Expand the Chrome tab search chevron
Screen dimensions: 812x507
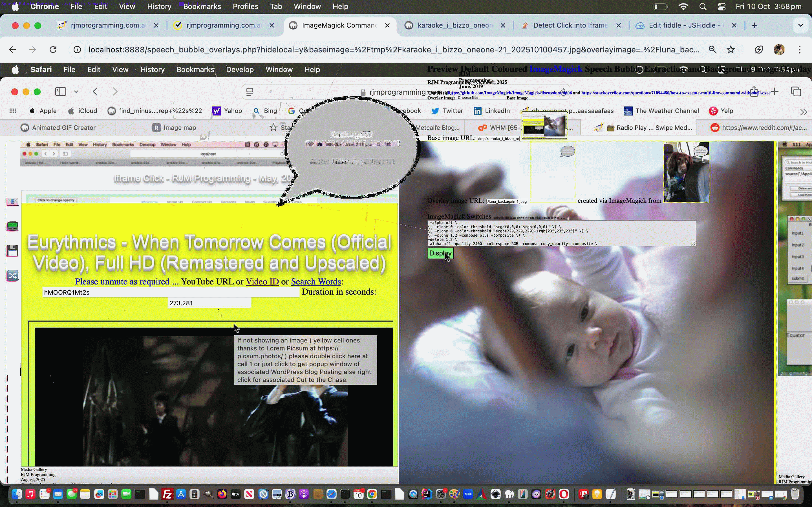[800, 25]
